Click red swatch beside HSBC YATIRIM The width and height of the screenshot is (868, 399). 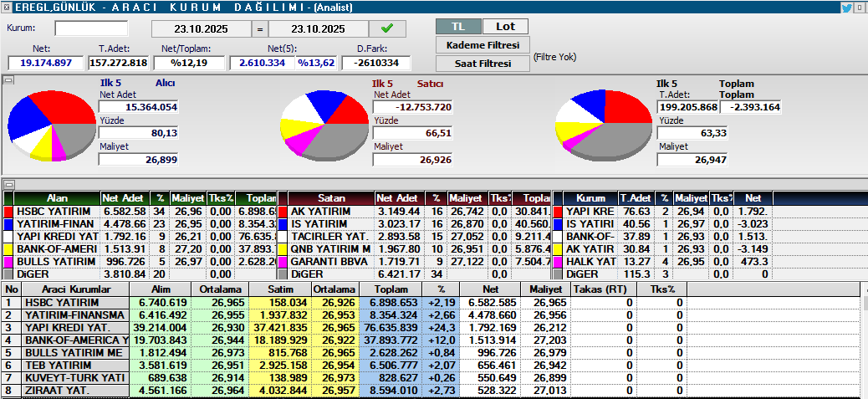coord(8,212)
